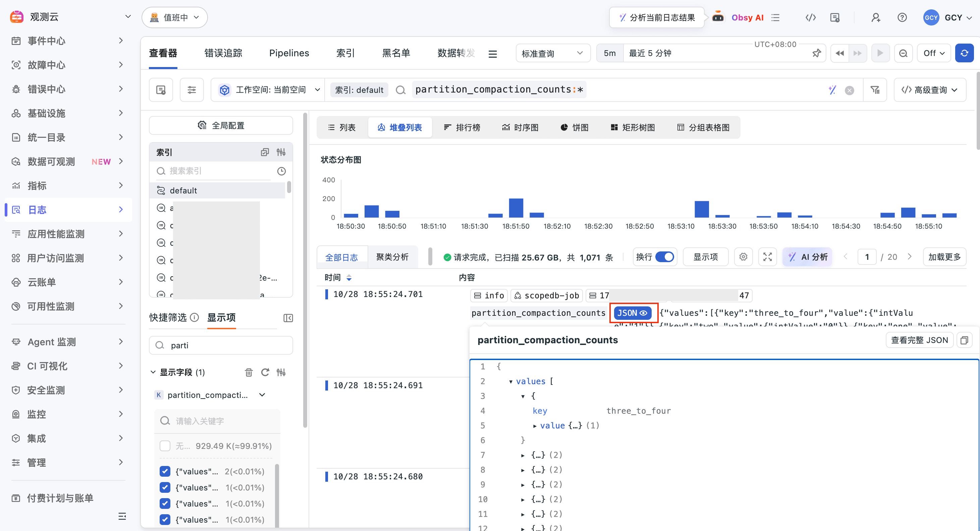Screen dimensions: 980x531
Task: Switch to the Pipelines tab
Action: [x=289, y=53]
